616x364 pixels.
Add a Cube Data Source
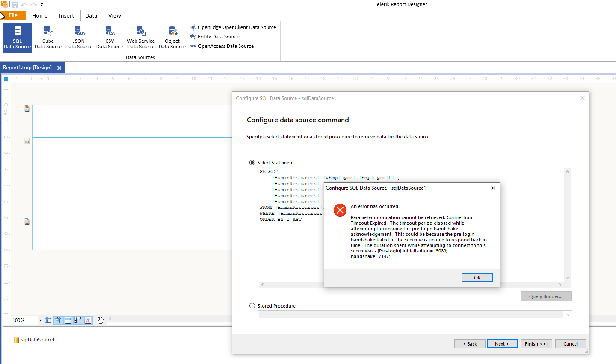(x=48, y=37)
